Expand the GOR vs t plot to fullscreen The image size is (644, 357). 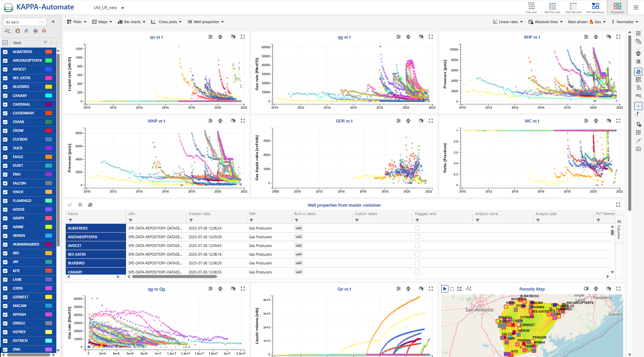point(430,121)
